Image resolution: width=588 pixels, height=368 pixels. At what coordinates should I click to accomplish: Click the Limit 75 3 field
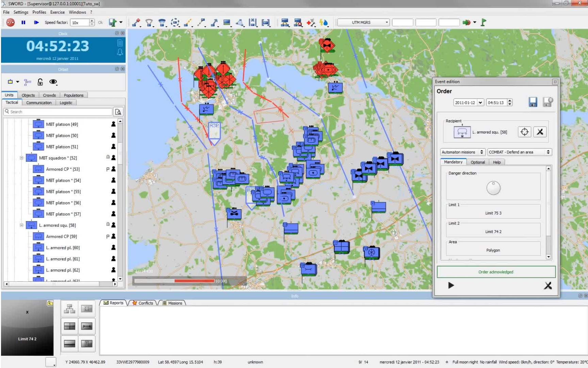pos(493,213)
